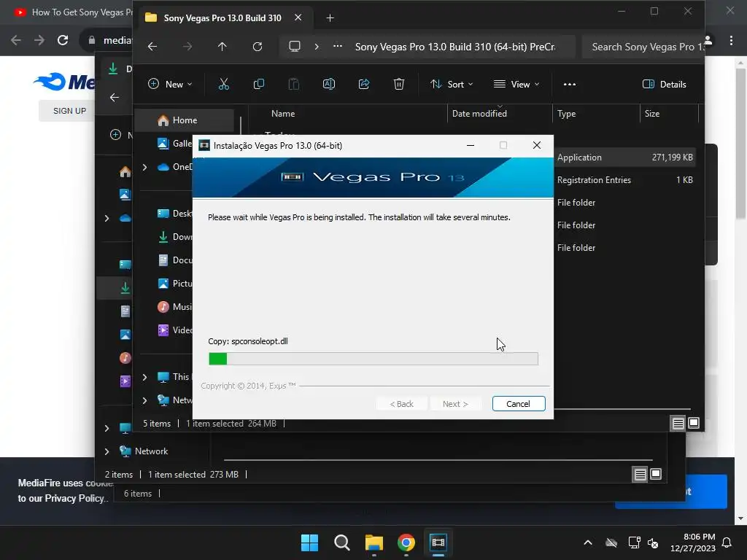
Task: Click details view icon in back Explorer window
Action: [640, 474]
